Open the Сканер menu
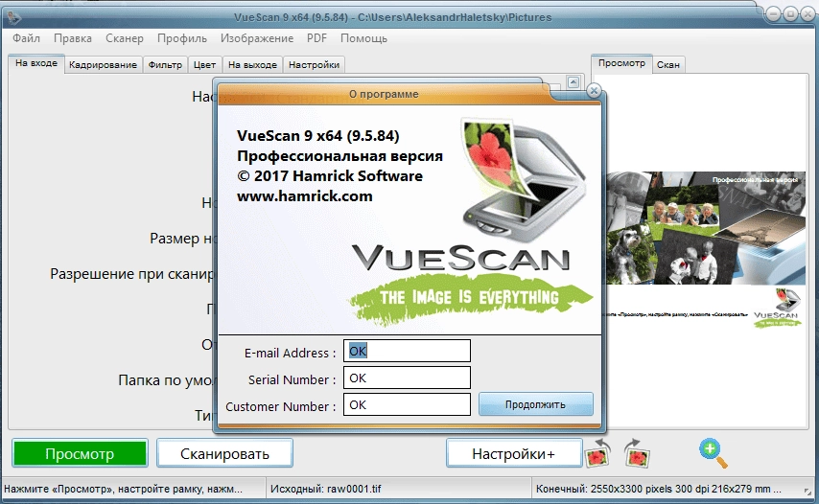This screenshot has width=819, height=504. coord(125,38)
